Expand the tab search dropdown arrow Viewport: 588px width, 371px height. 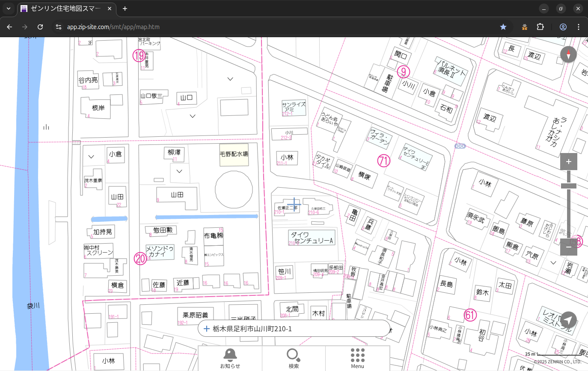click(x=9, y=9)
